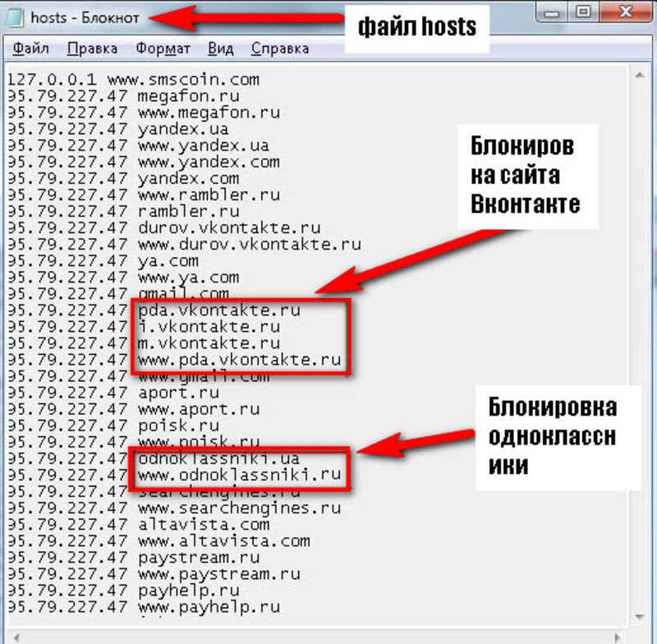This screenshot has width=657, height=644.
Task: Click the vertical scrollbar up arrow
Action: [639, 76]
